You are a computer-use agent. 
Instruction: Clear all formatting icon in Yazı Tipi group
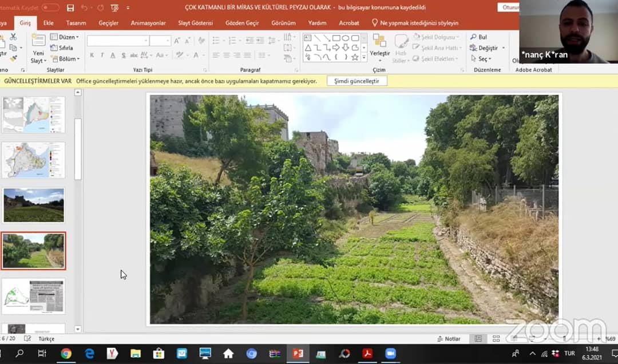[201, 41]
